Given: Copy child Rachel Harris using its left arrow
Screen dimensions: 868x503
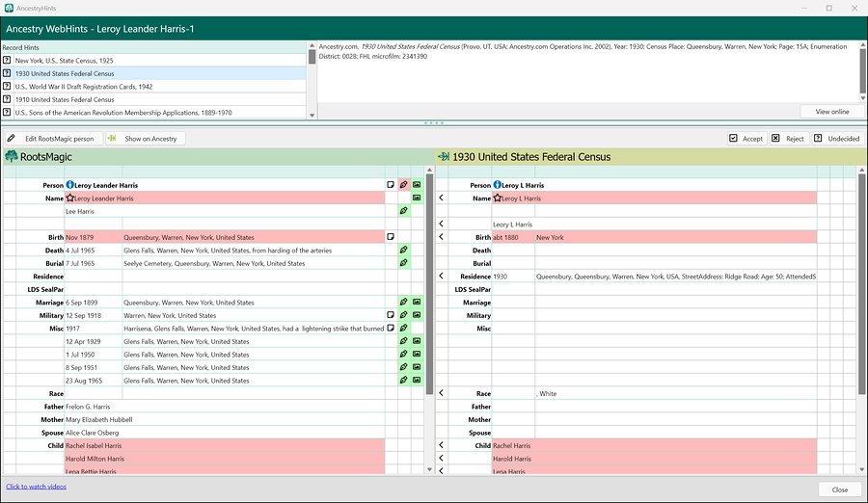Looking at the screenshot, I should click(x=441, y=445).
